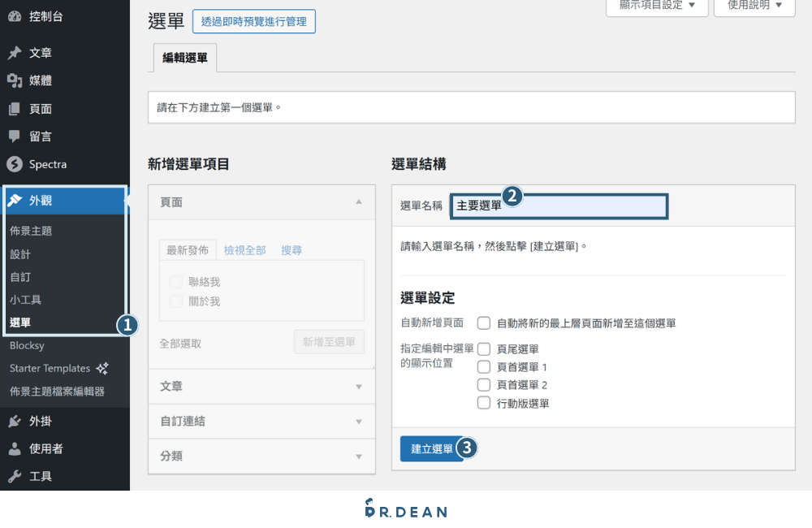The image size is (812, 528).
Task: Toggle the 聯絡我 page checkbox
Action: (x=176, y=282)
